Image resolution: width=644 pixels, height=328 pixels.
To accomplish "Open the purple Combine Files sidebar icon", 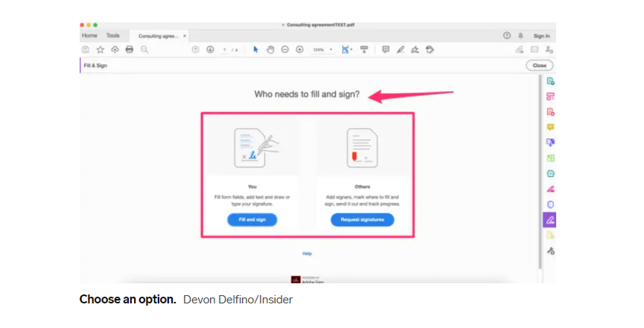I will (x=550, y=142).
